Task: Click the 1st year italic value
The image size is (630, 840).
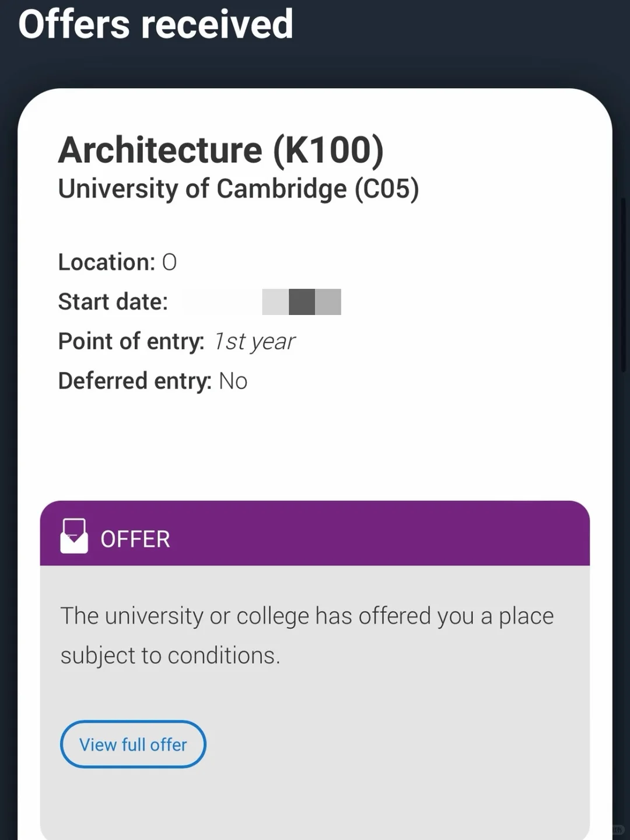Action: point(254,342)
